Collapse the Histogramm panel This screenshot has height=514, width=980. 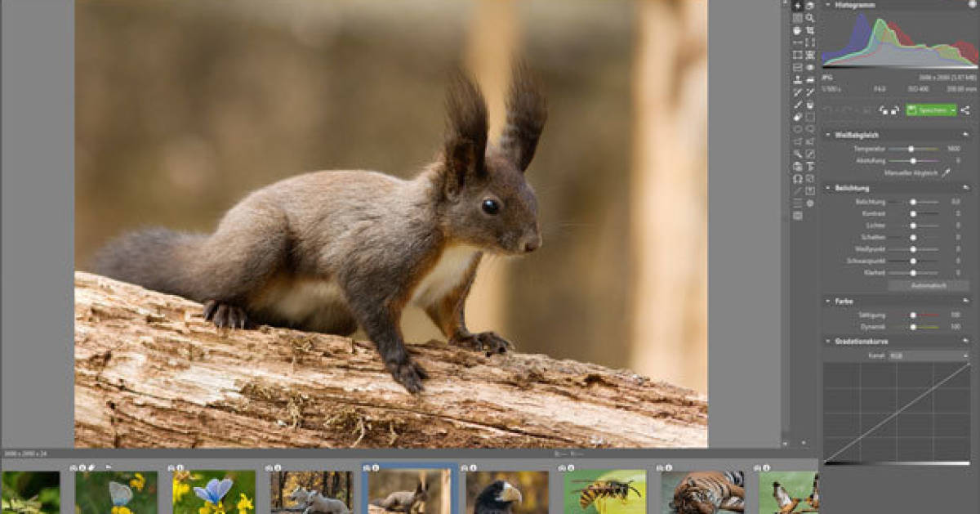tap(829, 4)
